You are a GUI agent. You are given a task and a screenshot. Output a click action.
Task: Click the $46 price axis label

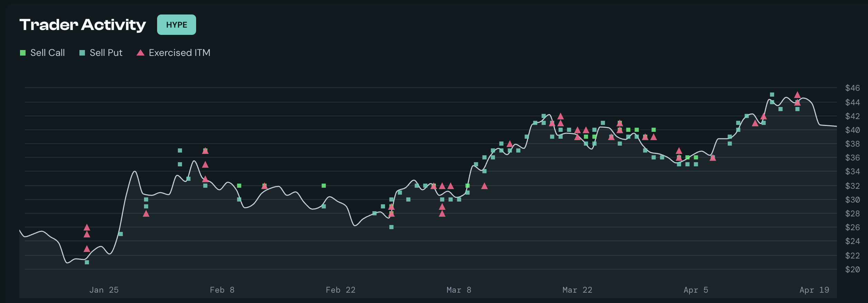pyautogui.click(x=852, y=88)
